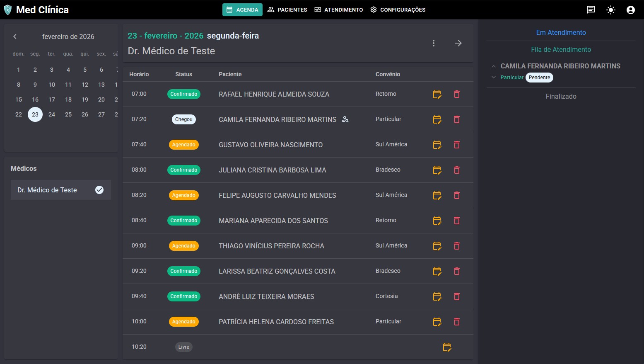644x364 pixels.
Task: Open the Agenda tab
Action: 242,10
